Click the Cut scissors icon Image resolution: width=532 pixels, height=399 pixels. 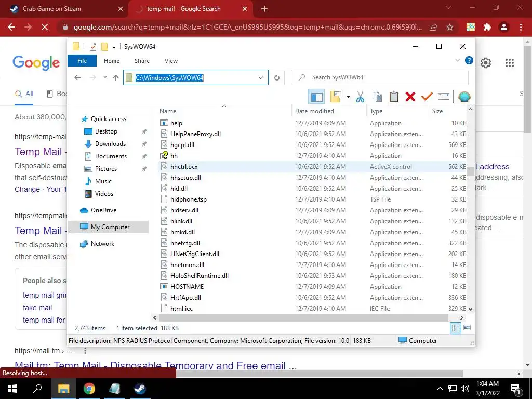click(x=360, y=97)
